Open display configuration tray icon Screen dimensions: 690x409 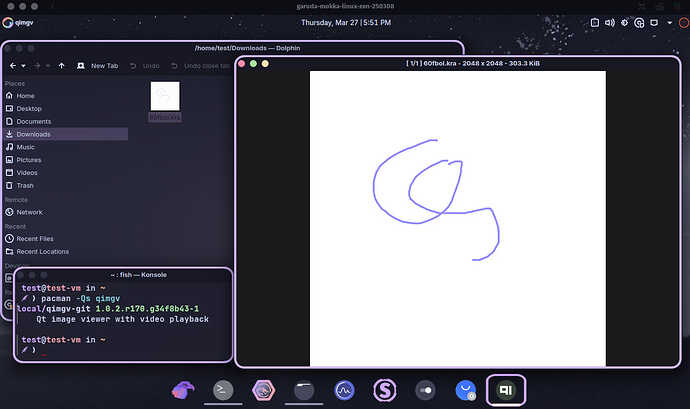click(654, 22)
